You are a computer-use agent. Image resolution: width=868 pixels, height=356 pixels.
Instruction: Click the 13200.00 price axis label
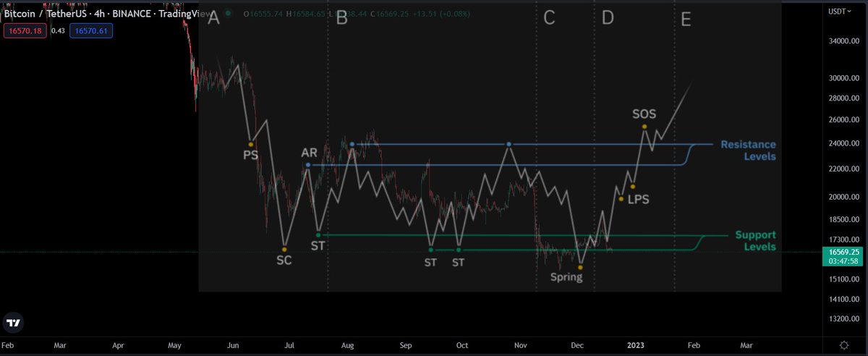click(x=843, y=318)
